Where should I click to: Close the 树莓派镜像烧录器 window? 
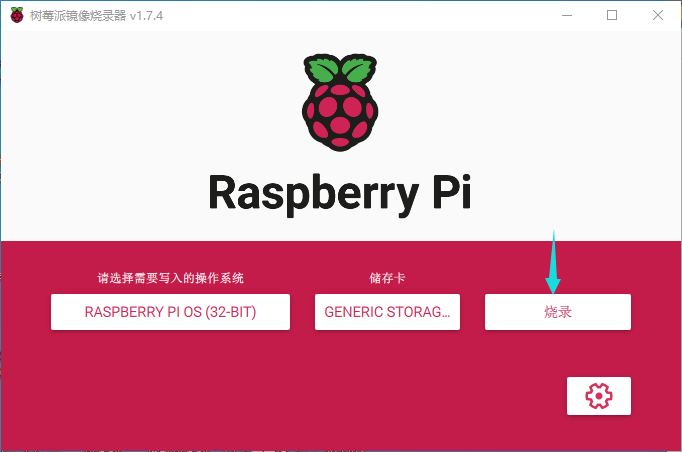point(658,14)
